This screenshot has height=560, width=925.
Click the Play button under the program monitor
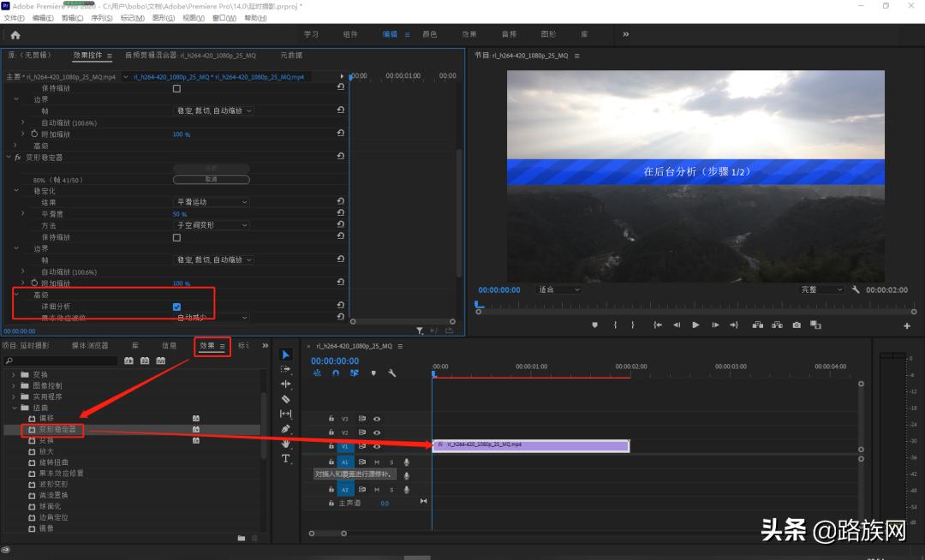pos(695,325)
